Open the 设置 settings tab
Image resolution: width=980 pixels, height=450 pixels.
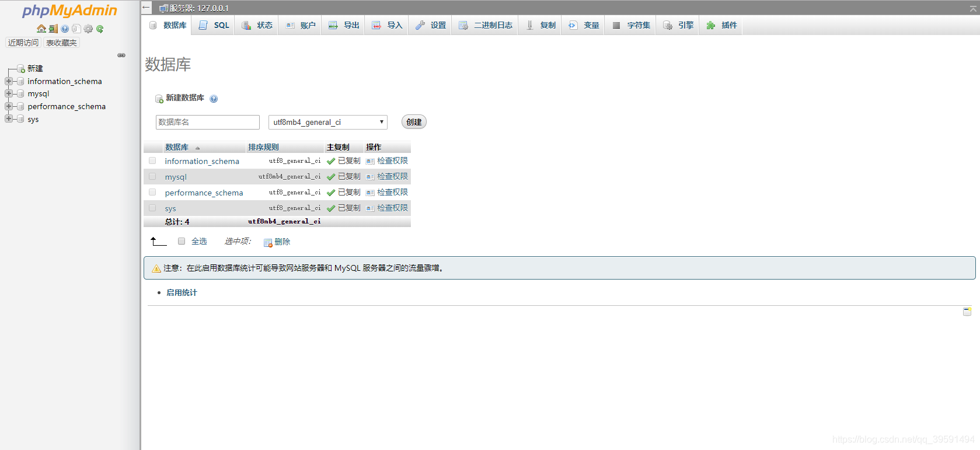[431, 25]
